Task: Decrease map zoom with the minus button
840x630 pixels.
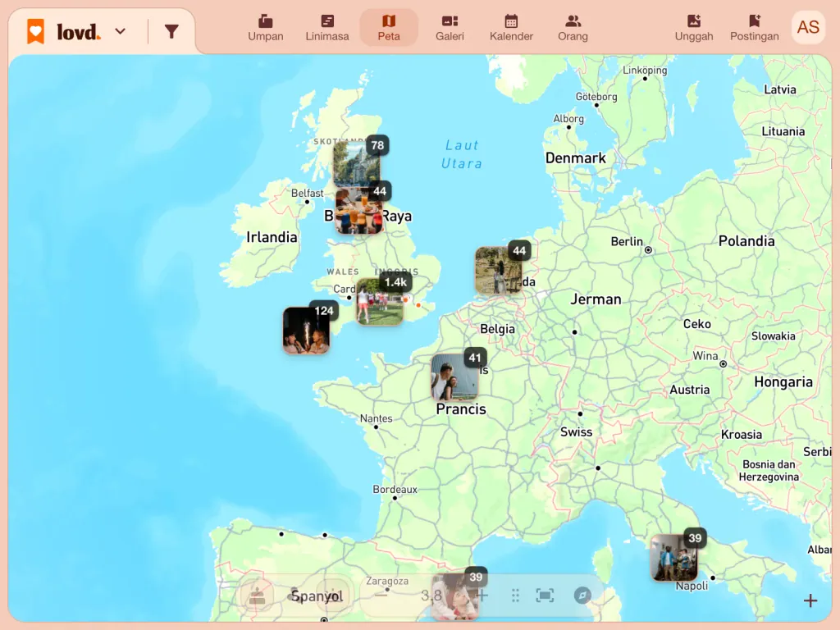Action: point(381,596)
